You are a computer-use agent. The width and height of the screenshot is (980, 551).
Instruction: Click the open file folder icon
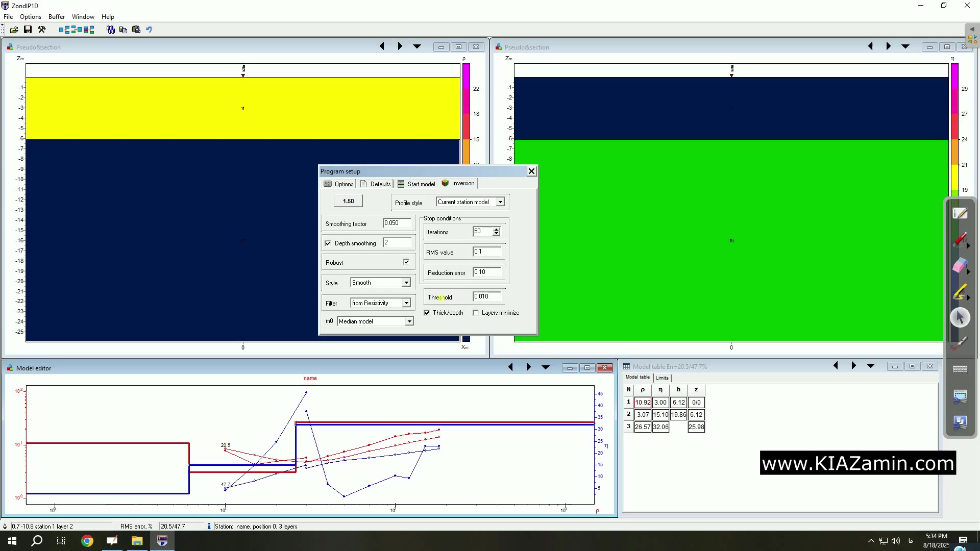pos(14,30)
